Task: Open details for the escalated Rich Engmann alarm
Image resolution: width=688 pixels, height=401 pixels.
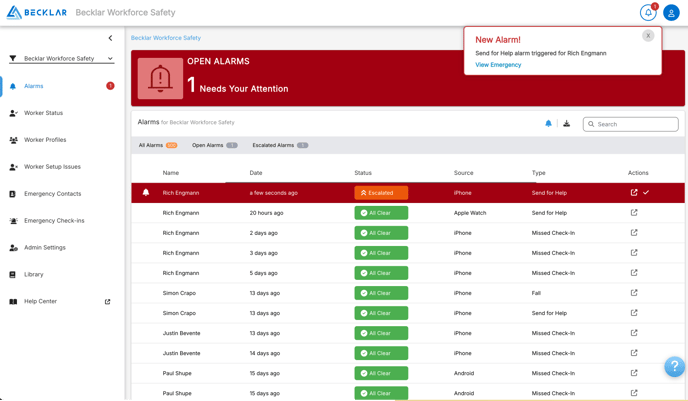Action: click(634, 193)
